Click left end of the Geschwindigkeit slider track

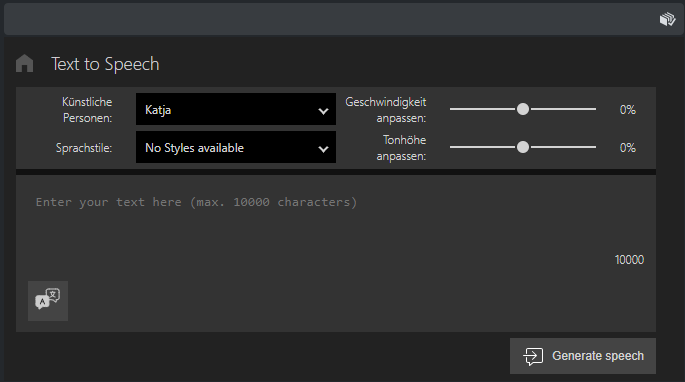point(453,109)
